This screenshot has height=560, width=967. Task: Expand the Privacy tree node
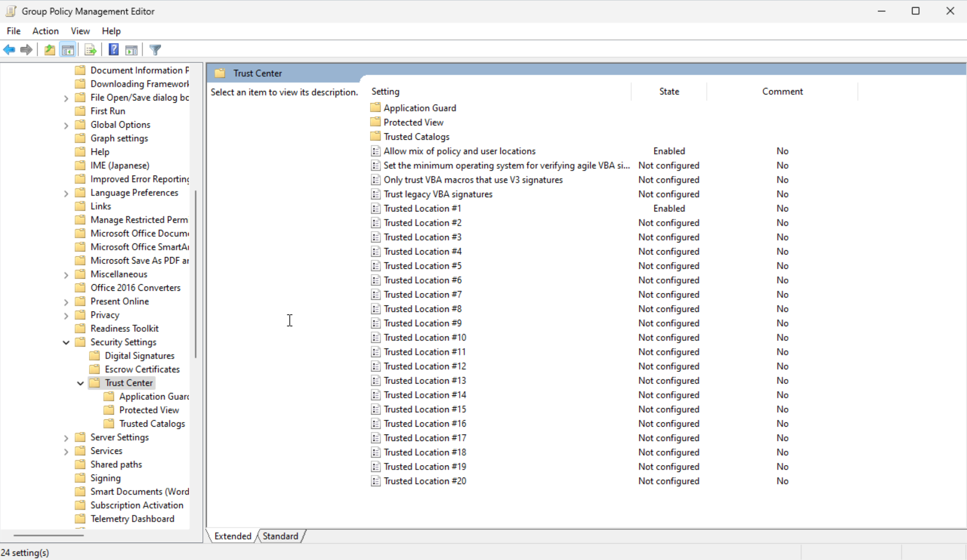pos(66,316)
